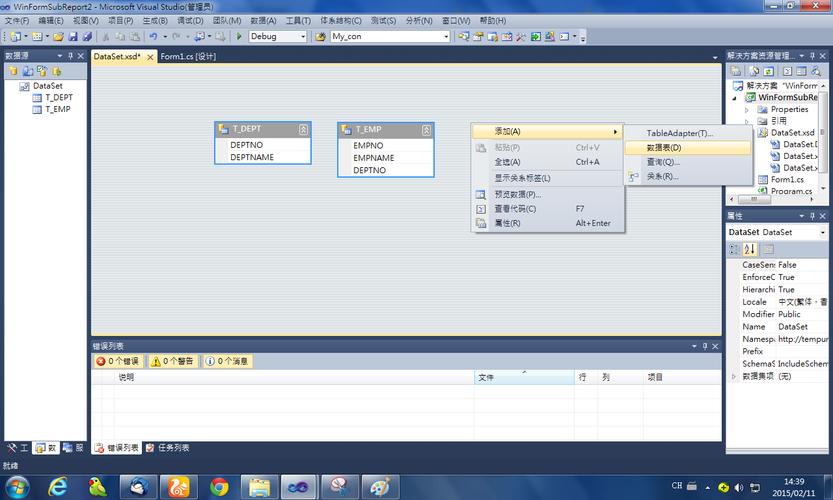Click the Undo arrow in the toolbar
The image size is (833, 500).
click(x=153, y=37)
